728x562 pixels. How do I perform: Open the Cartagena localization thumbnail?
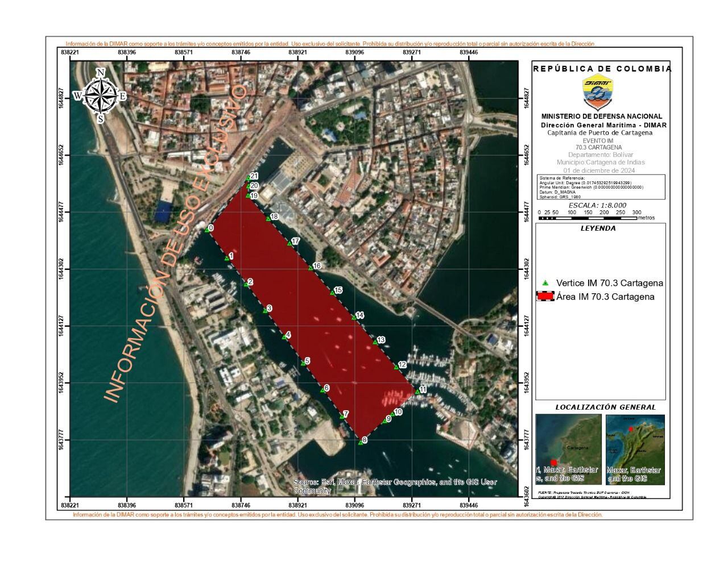[568, 449]
